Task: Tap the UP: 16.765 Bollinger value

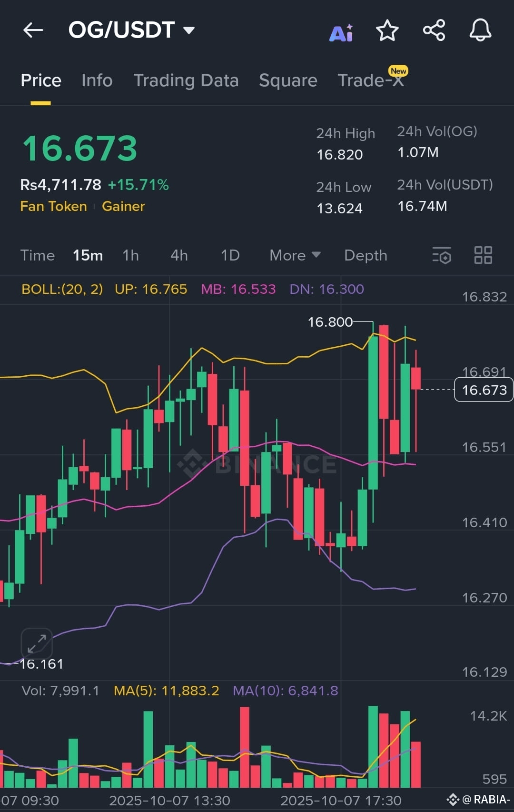Action: pos(151,289)
